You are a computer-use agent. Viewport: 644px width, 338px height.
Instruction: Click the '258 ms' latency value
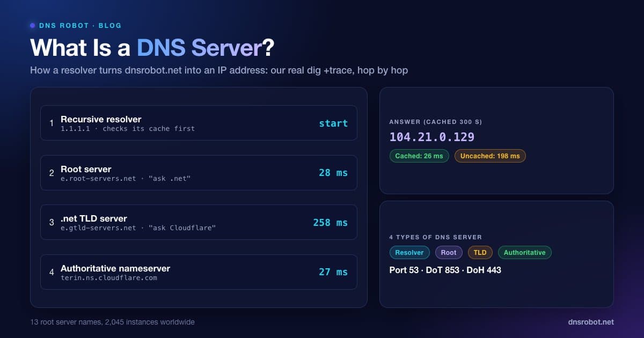331,222
